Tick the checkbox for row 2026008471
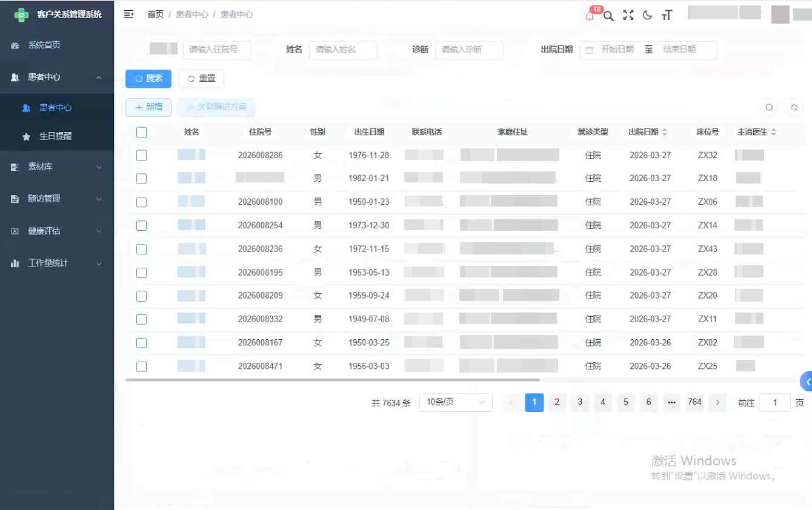Screen dimensions: 812x510 [x=141, y=366]
